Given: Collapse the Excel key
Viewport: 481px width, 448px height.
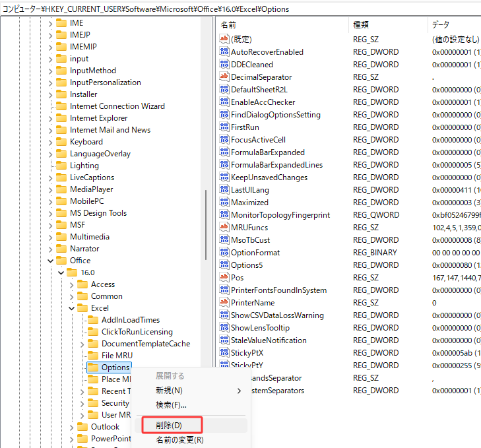Looking at the screenshot, I should click(x=71, y=308).
